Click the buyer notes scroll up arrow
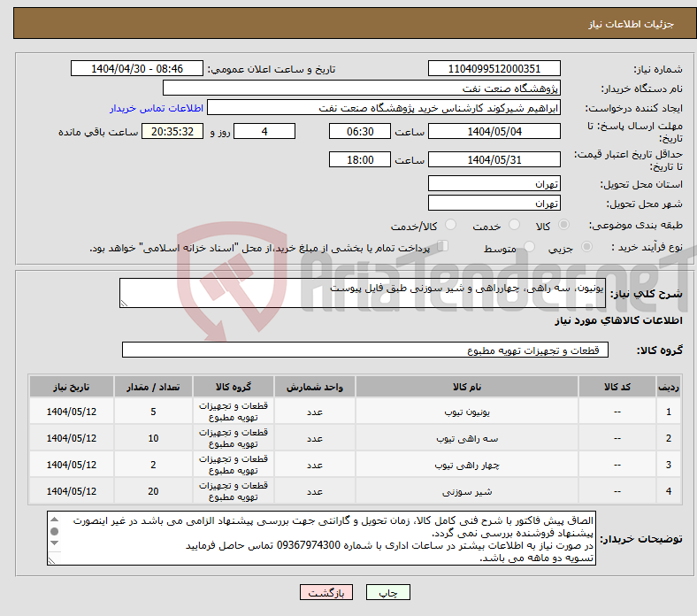697x616 pixels. click(x=55, y=520)
